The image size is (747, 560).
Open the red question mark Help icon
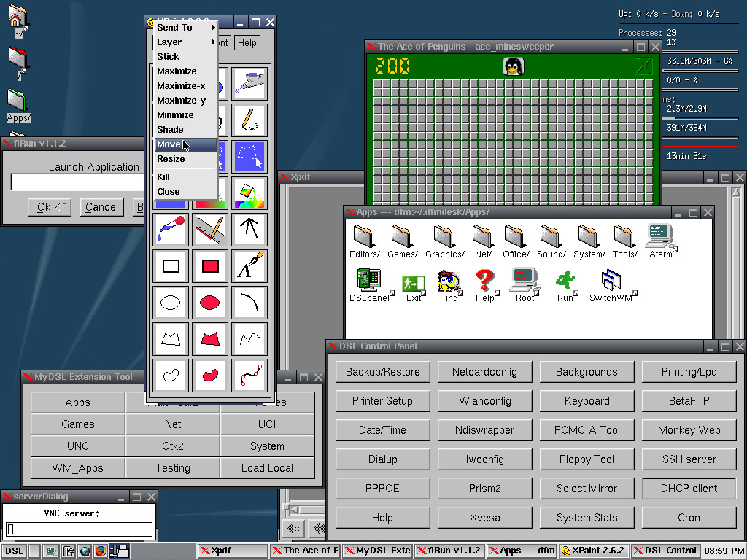[x=485, y=285]
